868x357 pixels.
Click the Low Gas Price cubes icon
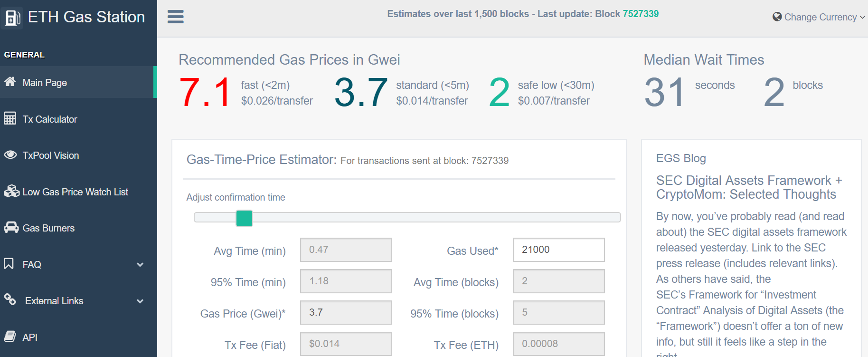(11, 191)
